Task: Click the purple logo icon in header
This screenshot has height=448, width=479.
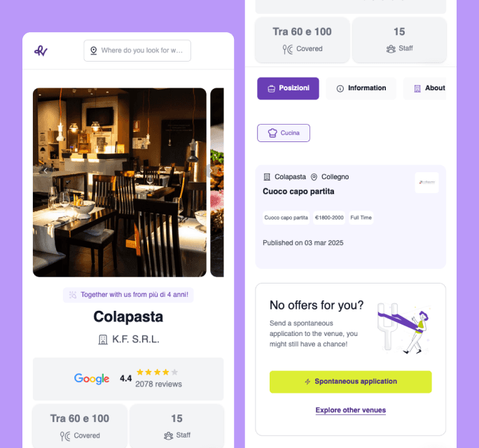Action: 41,50
